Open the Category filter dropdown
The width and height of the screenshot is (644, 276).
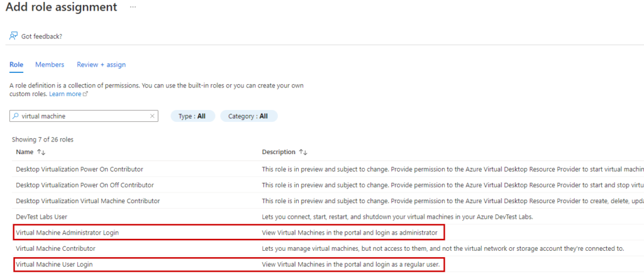(x=248, y=116)
